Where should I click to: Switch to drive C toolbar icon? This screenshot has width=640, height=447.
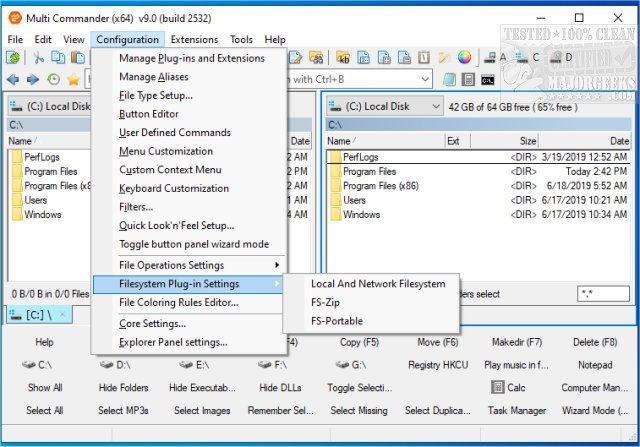pyautogui.click(x=527, y=58)
